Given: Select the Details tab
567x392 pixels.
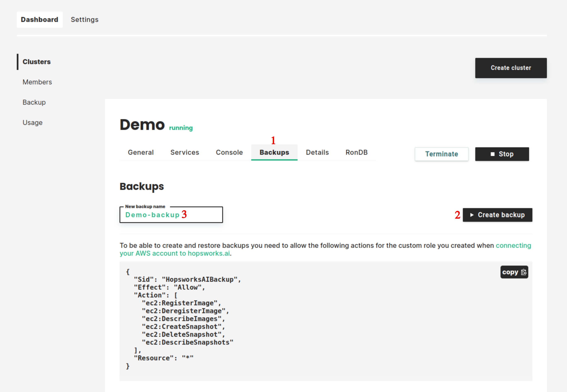Looking at the screenshot, I should tap(317, 152).
